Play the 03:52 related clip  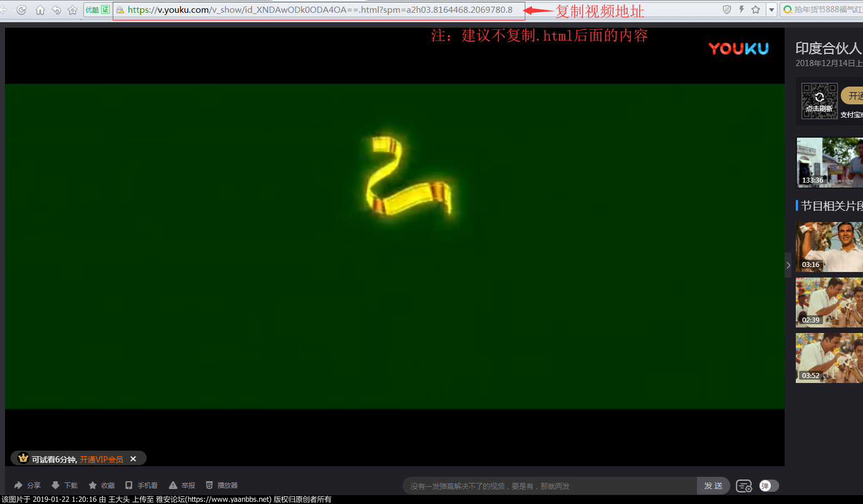pos(830,357)
